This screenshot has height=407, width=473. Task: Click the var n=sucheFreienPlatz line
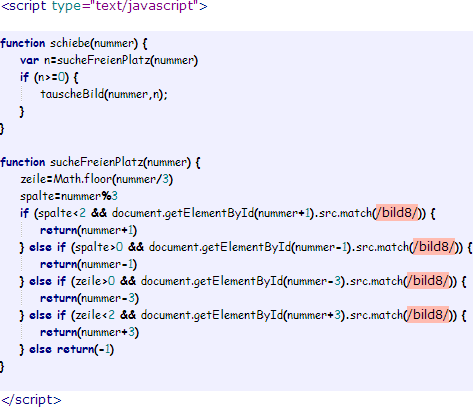pos(109,60)
